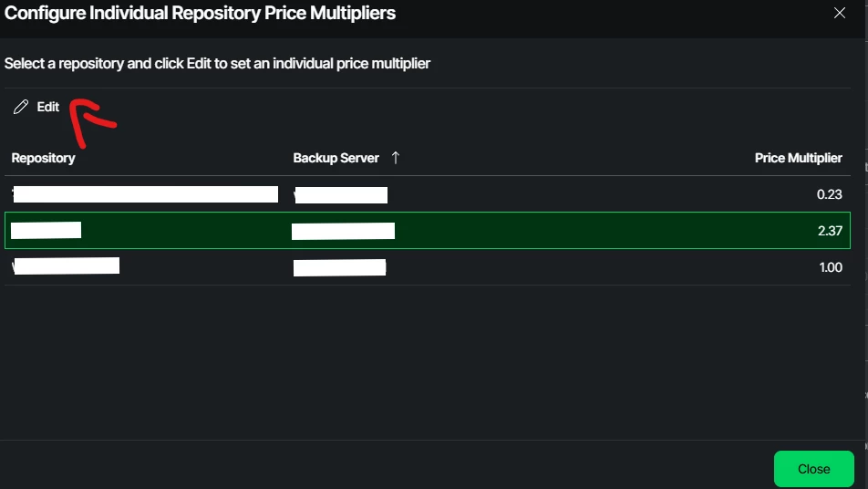The image size is (868, 489).
Task: Click redacted backup server in third row
Action: 339,267
